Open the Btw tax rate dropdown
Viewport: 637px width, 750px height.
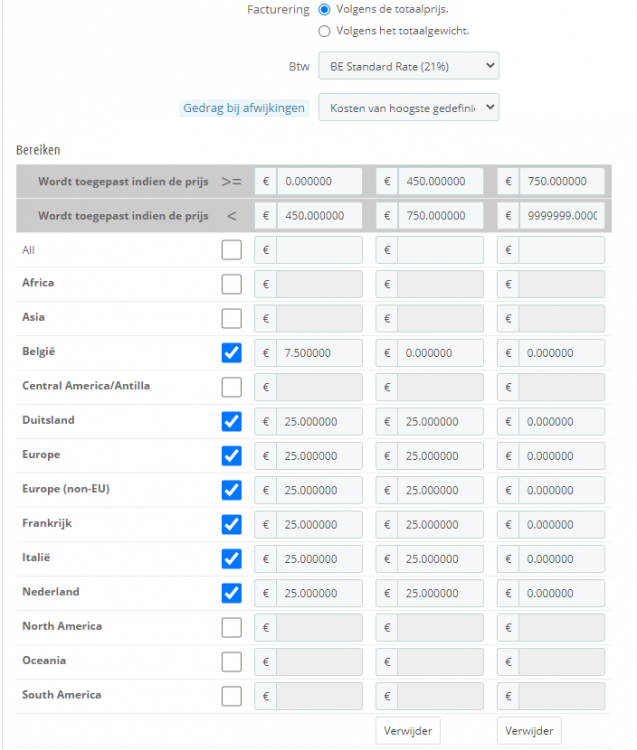pos(408,66)
